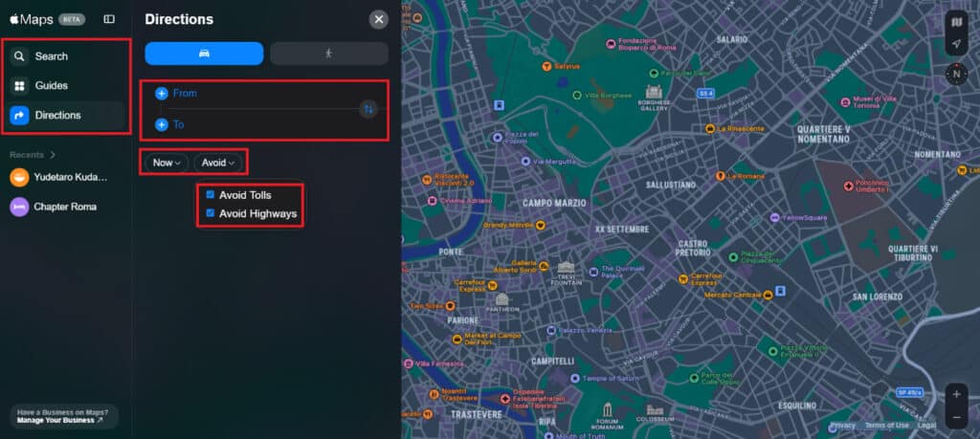Open recent item Yudetaro Kuda…
980x439 pixels.
tap(60, 177)
